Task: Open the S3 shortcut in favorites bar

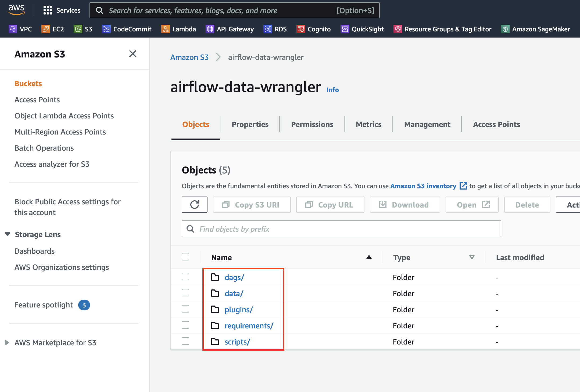Action: coord(83,29)
